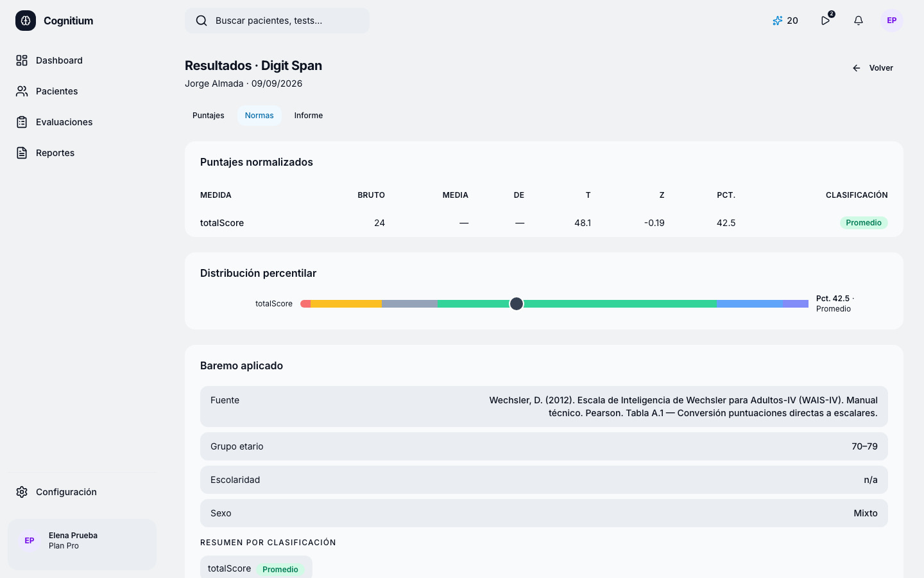Click the blue segment of the percentile bar

[x=749, y=304]
